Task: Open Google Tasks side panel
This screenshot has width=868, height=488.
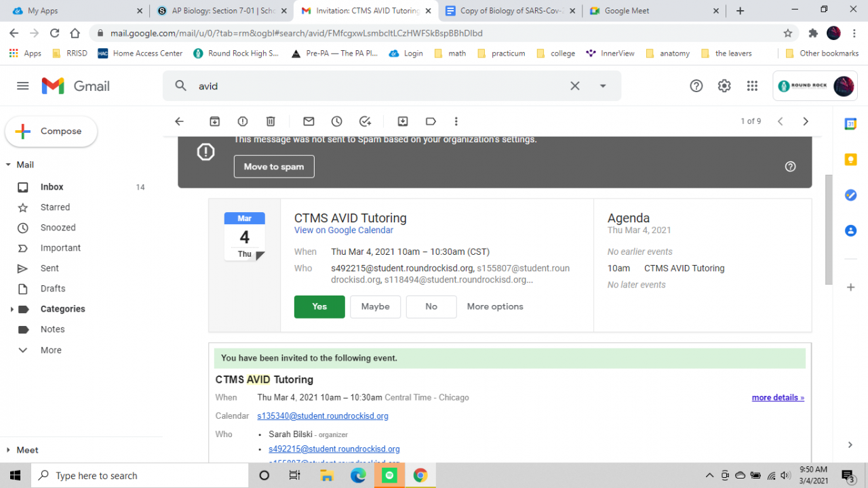Action: coord(850,195)
